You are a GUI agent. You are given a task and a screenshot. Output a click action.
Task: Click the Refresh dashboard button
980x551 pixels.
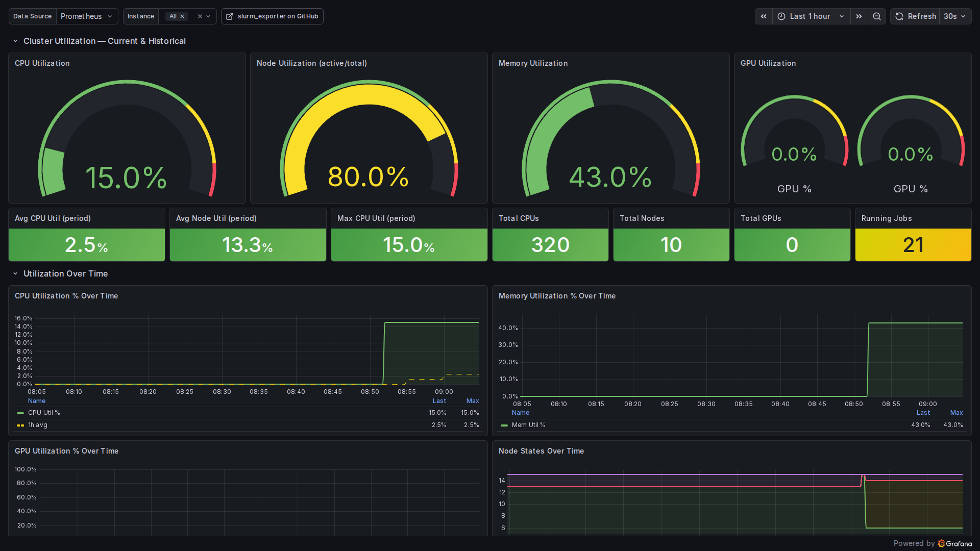point(916,16)
